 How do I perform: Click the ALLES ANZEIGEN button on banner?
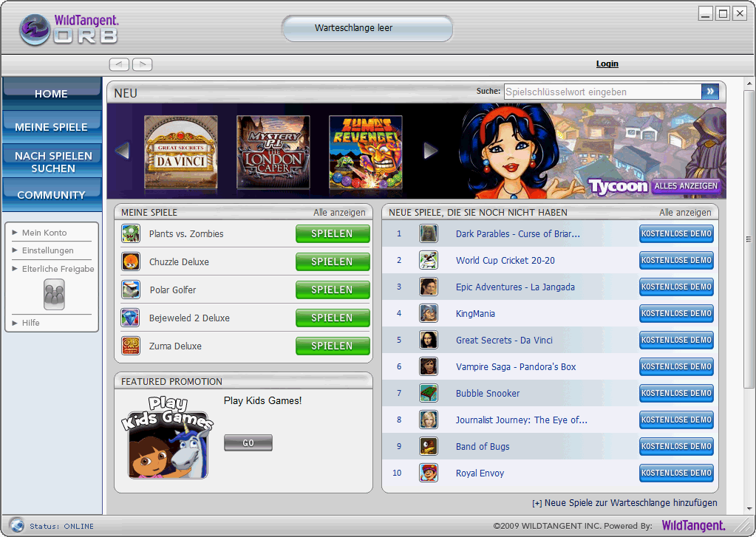click(686, 186)
